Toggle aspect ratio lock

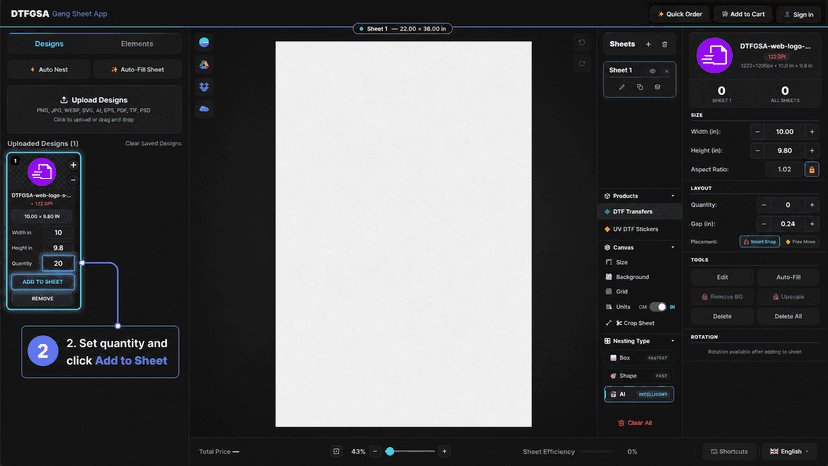coord(812,170)
